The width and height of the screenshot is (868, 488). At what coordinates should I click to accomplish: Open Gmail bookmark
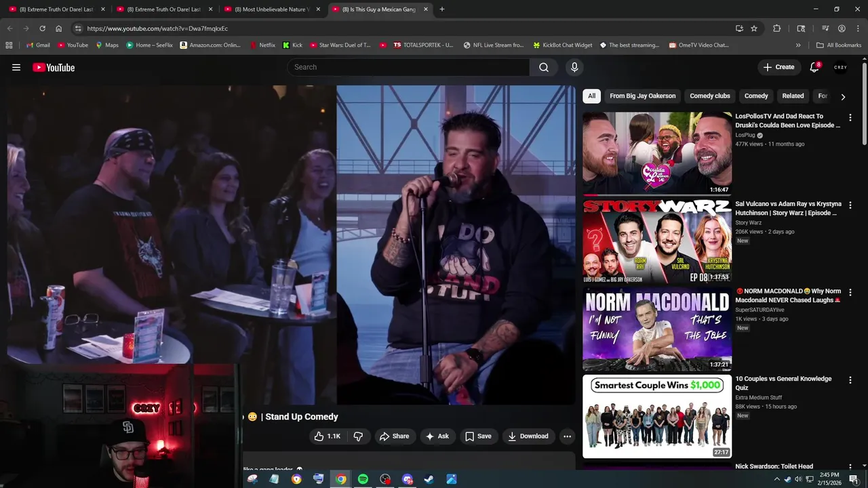tap(38, 45)
